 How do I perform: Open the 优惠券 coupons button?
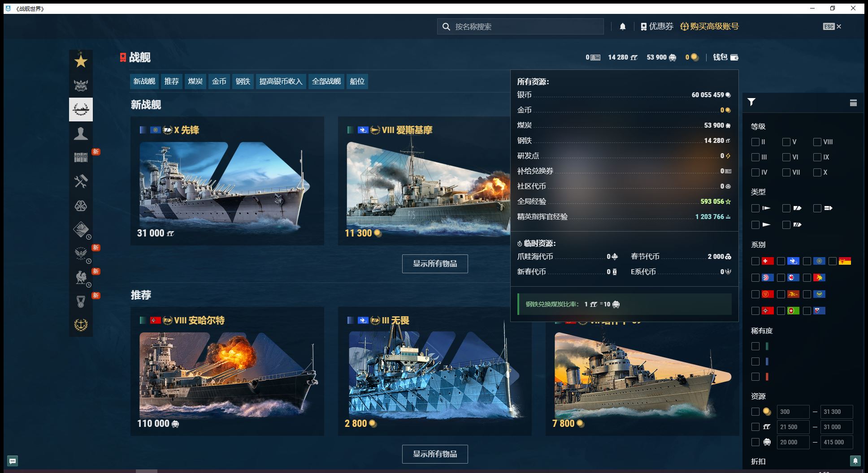coord(657,26)
